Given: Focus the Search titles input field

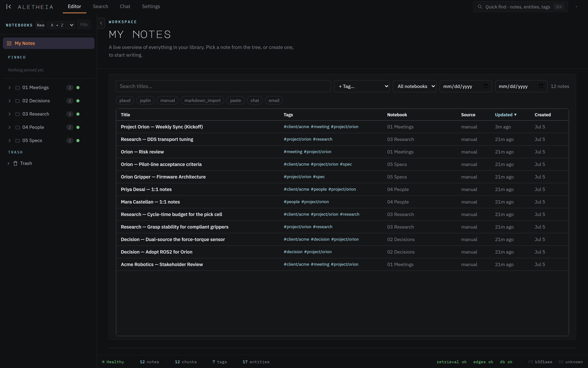Looking at the screenshot, I should (x=223, y=86).
